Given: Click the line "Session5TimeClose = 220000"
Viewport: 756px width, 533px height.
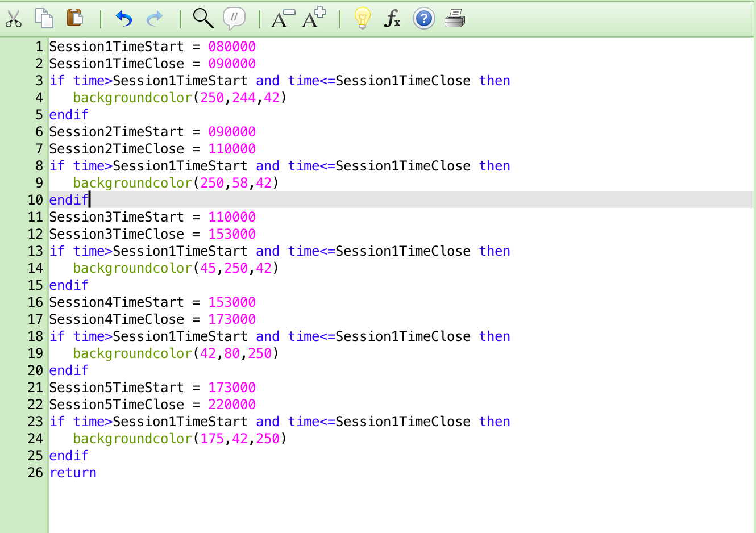Looking at the screenshot, I should [152, 405].
